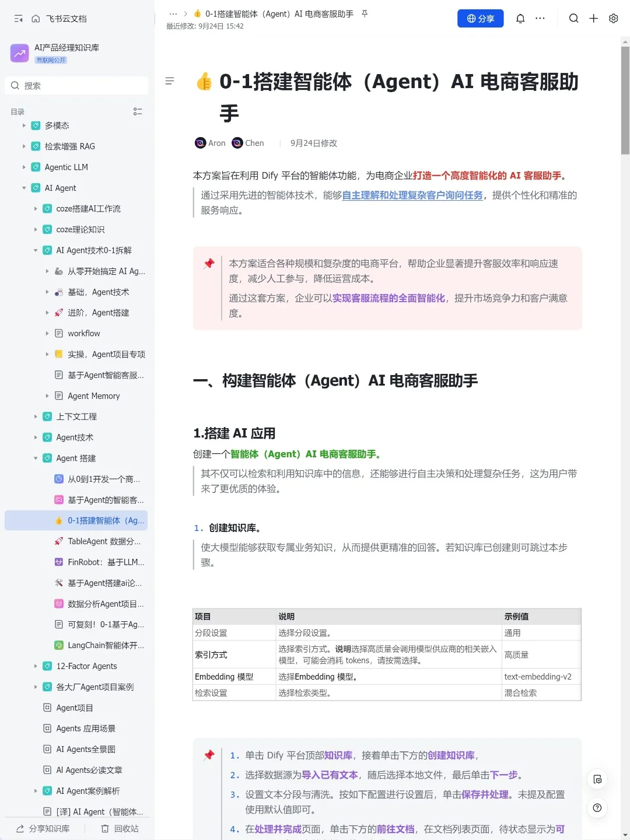The height and width of the screenshot is (840, 630).
Task: Click the TableAgent 数据分... rocket icon
Action: coord(59,541)
